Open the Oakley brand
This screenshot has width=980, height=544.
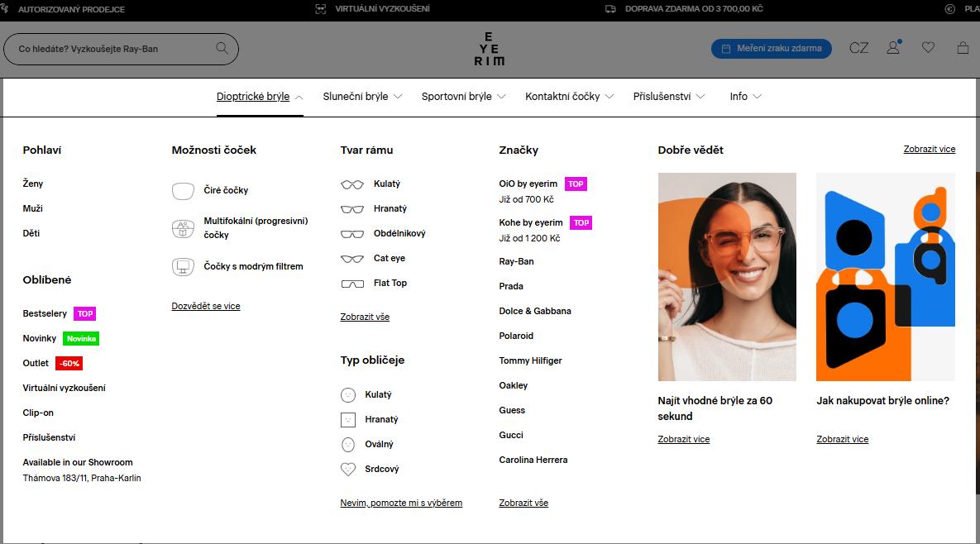tap(513, 385)
